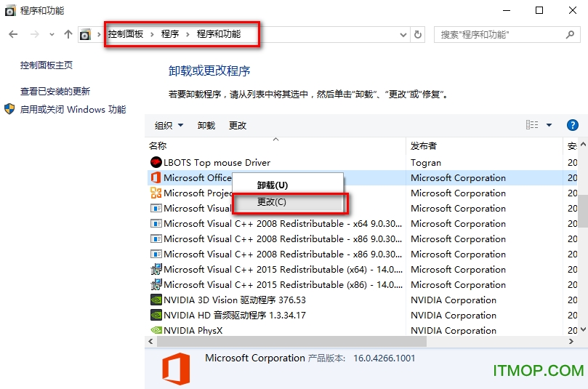
Task: Click the LBOTS Top mouse Driver icon
Action: (x=156, y=163)
